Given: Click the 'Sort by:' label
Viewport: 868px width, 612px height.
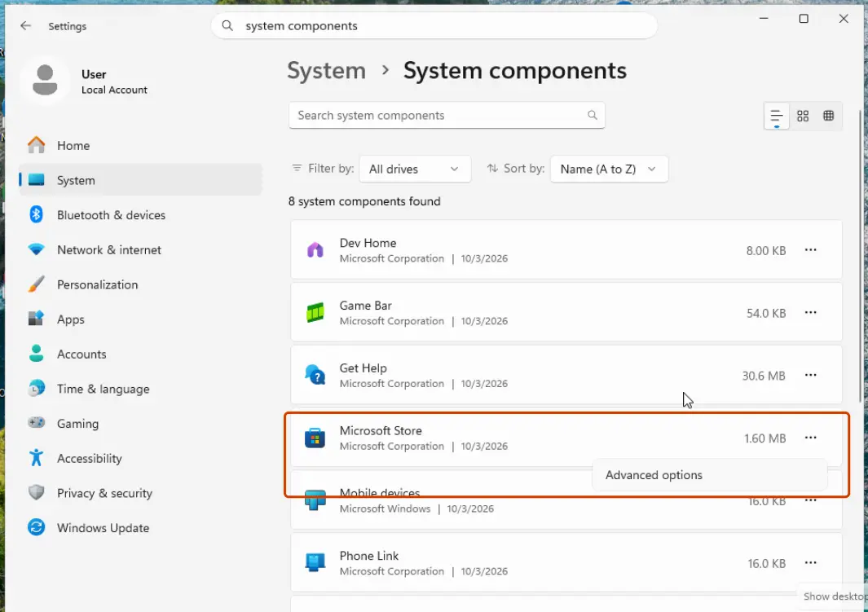Looking at the screenshot, I should (524, 168).
